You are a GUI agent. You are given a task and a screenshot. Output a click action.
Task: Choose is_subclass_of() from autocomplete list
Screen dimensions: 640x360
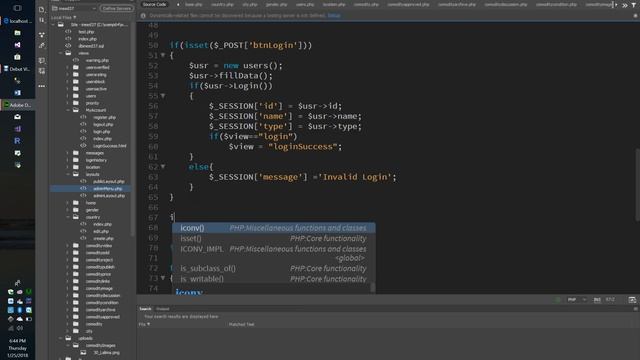(273, 269)
